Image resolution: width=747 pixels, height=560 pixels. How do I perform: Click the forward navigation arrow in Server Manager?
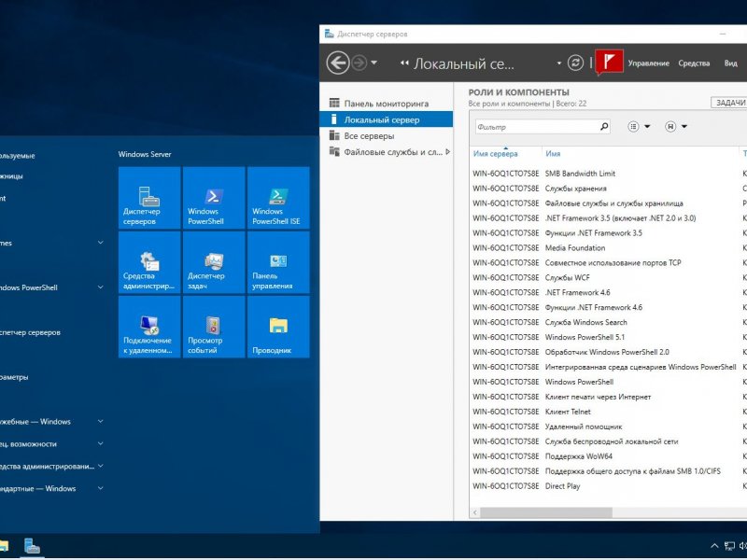coord(359,63)
